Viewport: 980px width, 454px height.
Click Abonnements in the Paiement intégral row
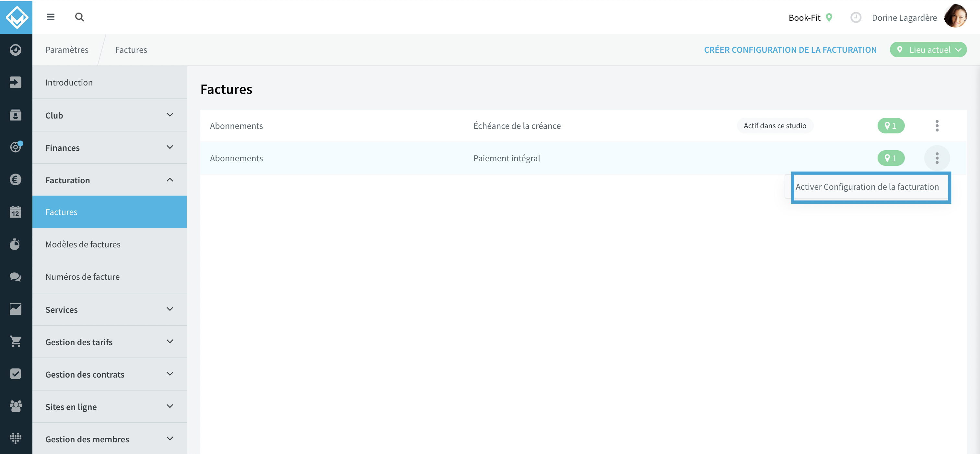pyautogui.click(x=236, y=158)
